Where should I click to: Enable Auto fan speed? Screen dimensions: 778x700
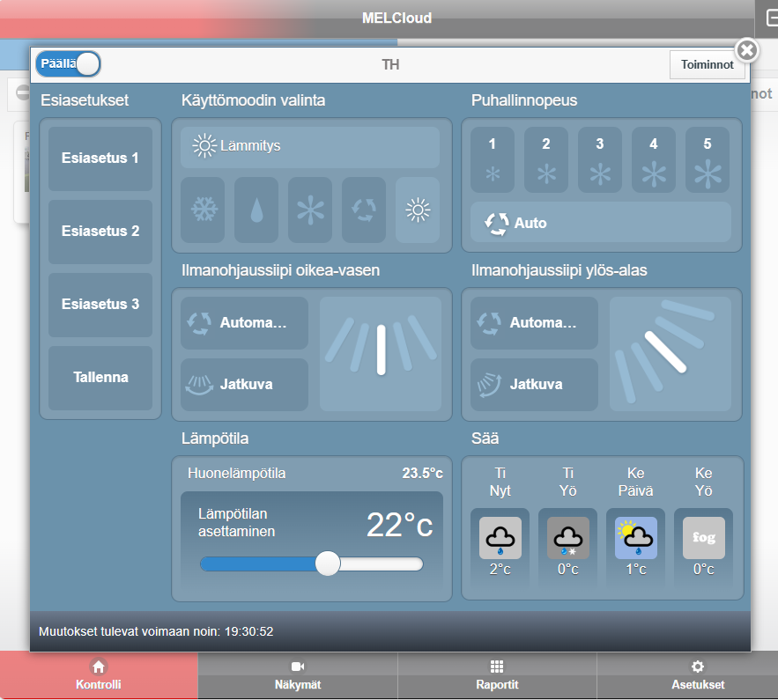click(x=601, y=223)
